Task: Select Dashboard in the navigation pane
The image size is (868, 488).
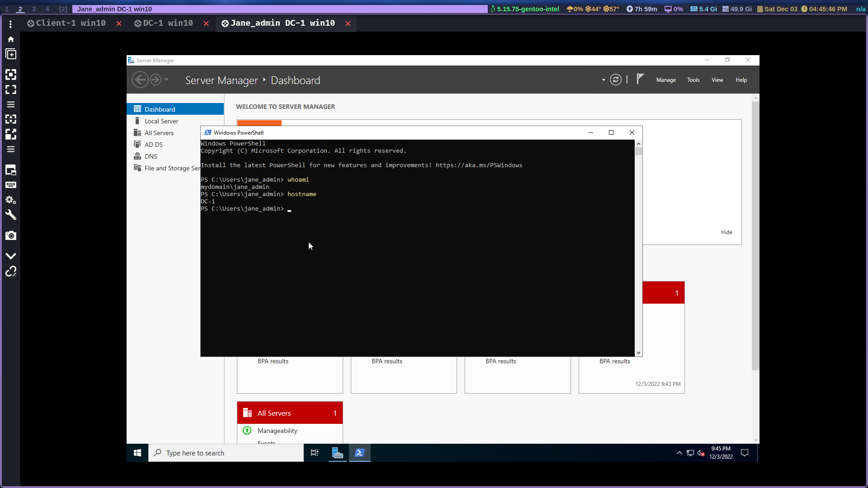Action: point(175,109)
